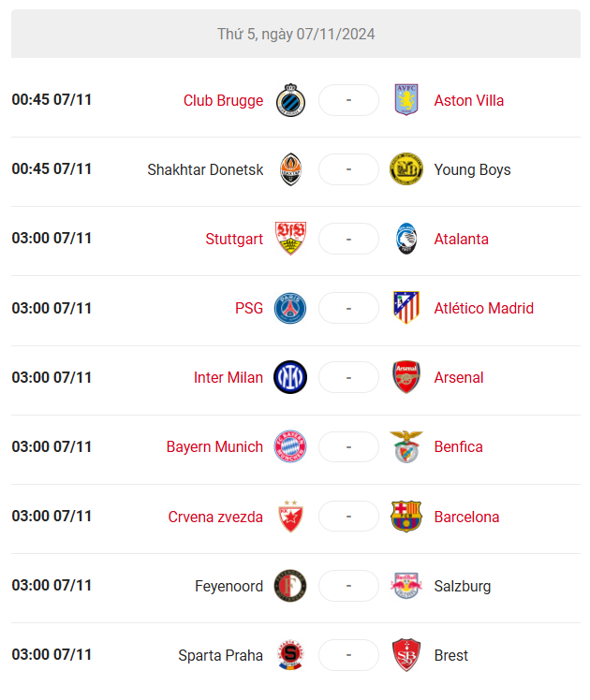Click the Stuttgart VfB crest
Image resolution: width=590 pixels, height=700 pixels.
point(290,239)
